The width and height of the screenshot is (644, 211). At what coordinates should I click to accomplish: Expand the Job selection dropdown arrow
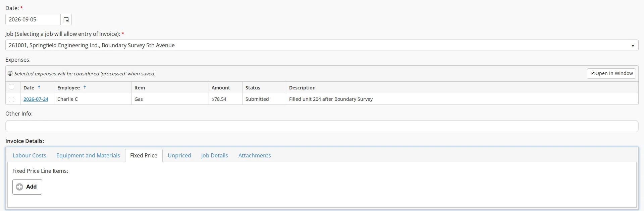[x=633, y=46]
